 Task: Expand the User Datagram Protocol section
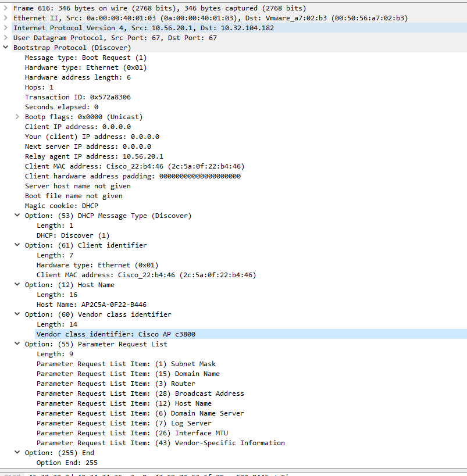tap(5, 38)
